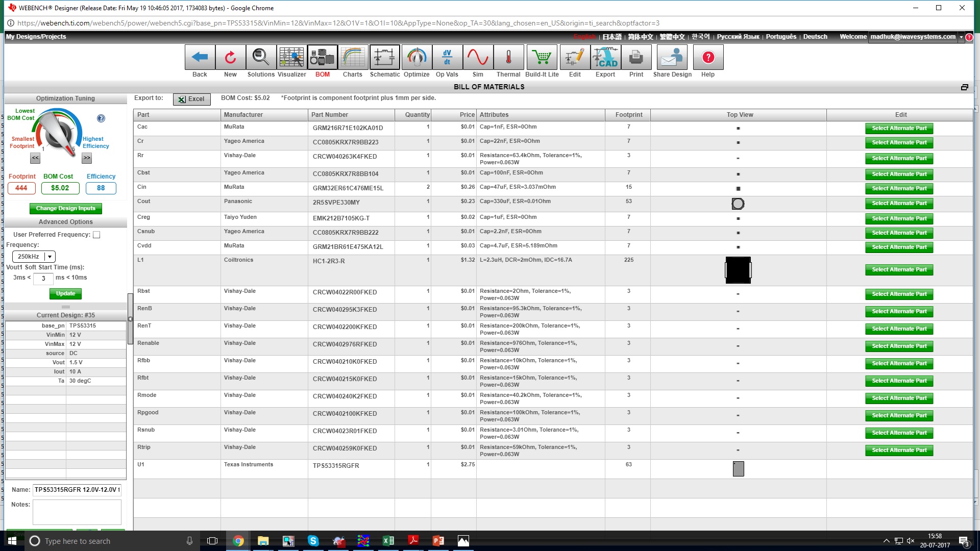This screenshot has height=551, width=980.
Task: Click Select Alternate Part for L1
Action: pos(899,270)
